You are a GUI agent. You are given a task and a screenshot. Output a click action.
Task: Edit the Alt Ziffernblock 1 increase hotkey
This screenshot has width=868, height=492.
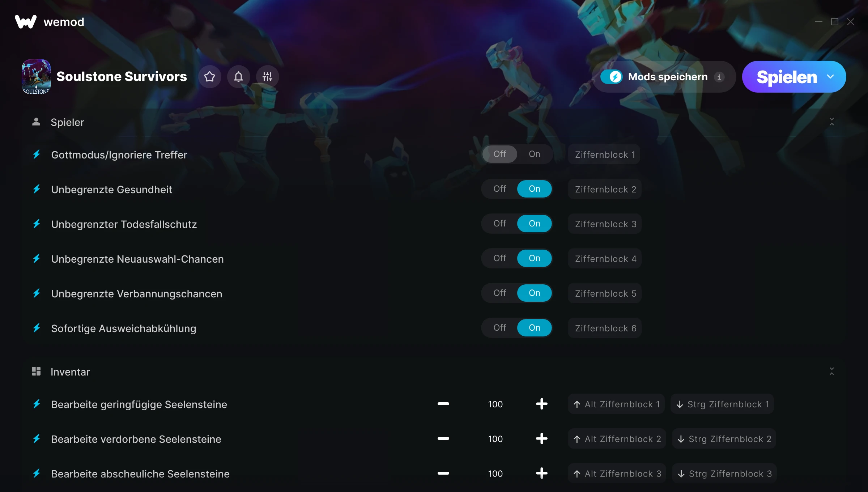[616, 404]
